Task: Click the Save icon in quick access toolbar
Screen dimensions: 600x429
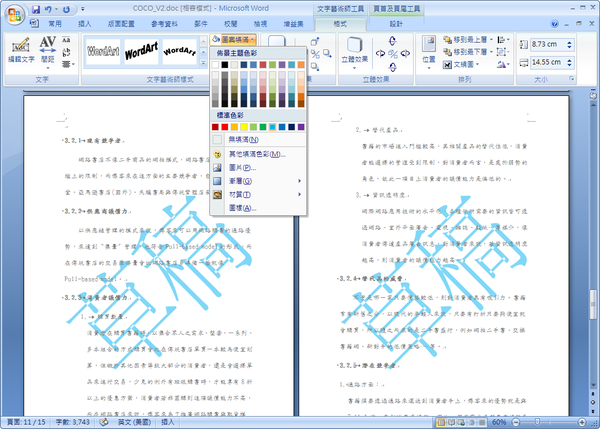Action: pos(36,9)
